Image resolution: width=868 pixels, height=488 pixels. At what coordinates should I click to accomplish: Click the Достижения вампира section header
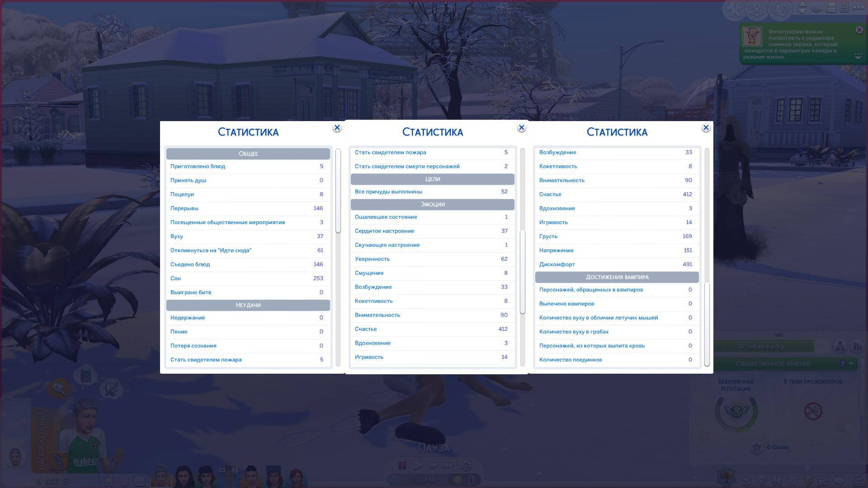tap(617, 277)
